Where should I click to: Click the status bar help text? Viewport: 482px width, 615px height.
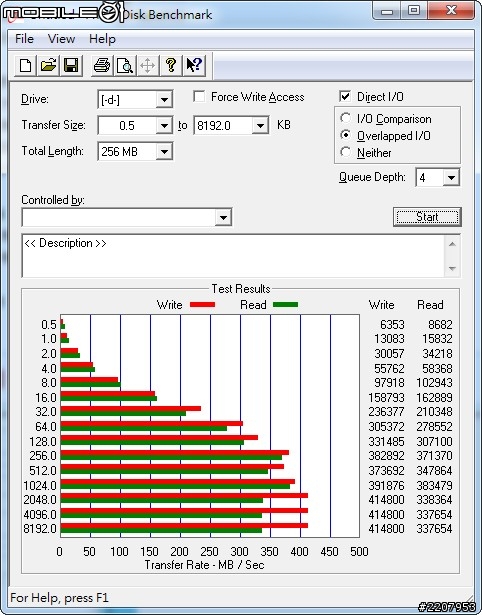pyautogui.click(x=59, y=598)
